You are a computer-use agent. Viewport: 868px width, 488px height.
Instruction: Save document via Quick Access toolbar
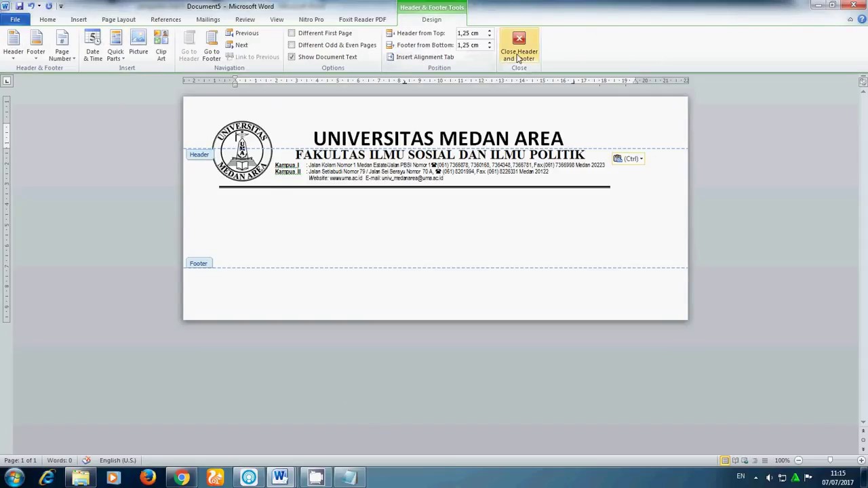tap(20, 6)
